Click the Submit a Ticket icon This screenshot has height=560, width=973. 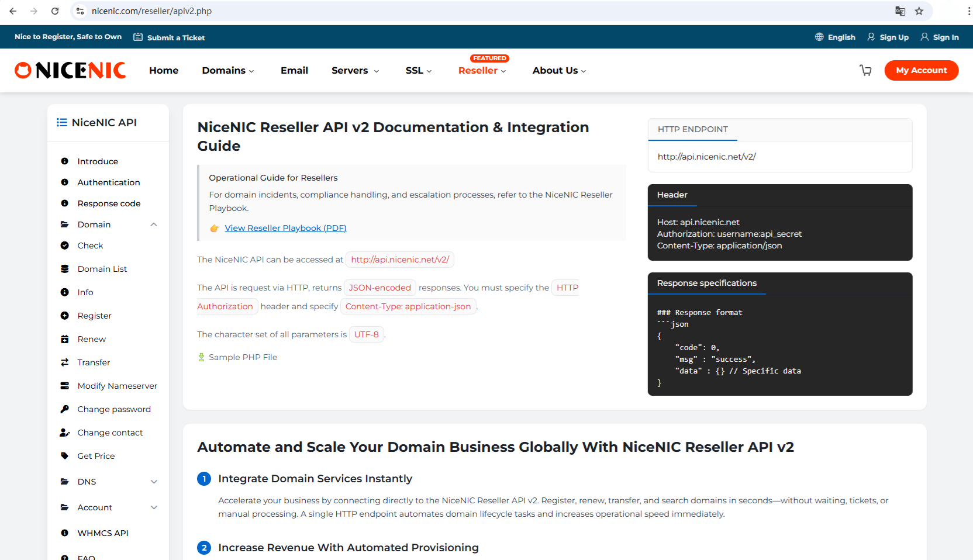pyautogui.click(x=138, y=37)
